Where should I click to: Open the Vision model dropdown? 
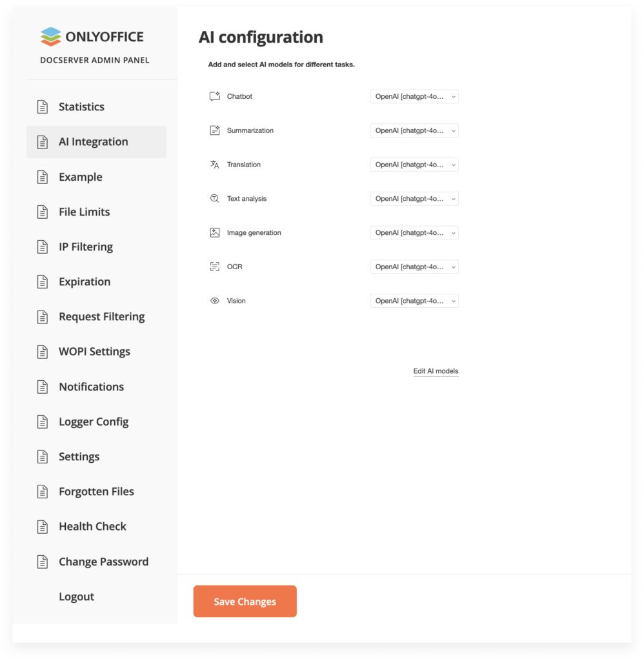pyautogui.click(x=414, y=301)
